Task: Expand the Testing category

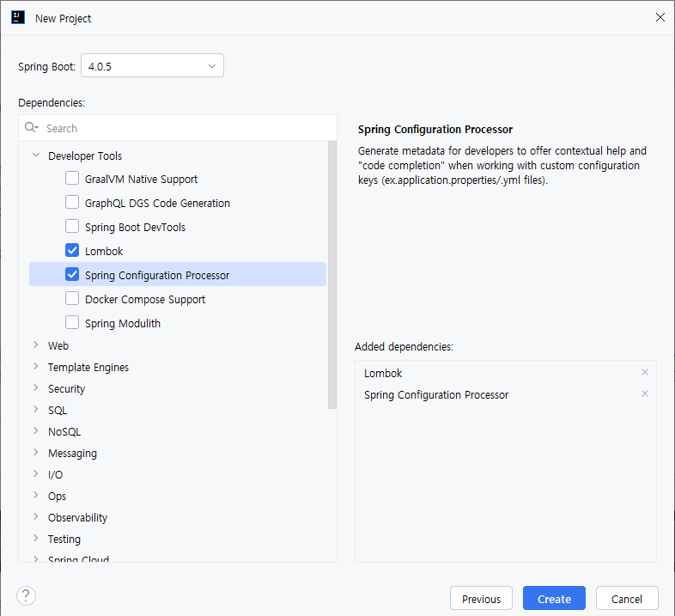Action: point(36,539)
